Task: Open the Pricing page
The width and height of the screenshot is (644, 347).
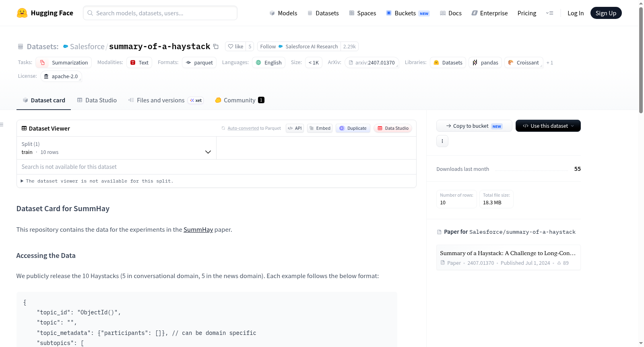Action: click(x=527, y=13)
